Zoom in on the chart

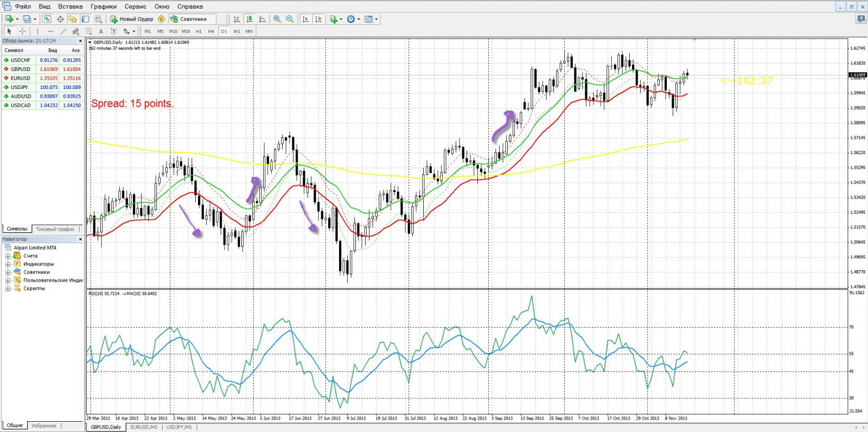tap(277, 19)
